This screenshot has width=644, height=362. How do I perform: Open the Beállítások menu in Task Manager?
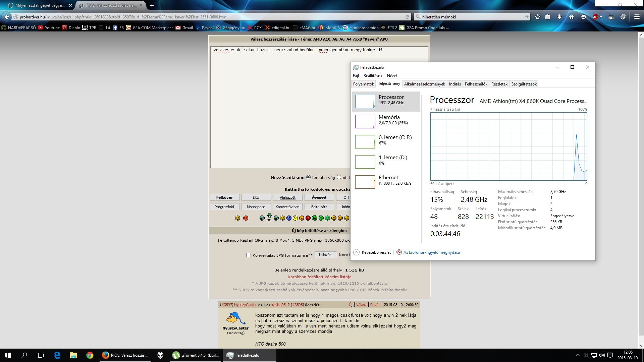[x=373, y=76]
